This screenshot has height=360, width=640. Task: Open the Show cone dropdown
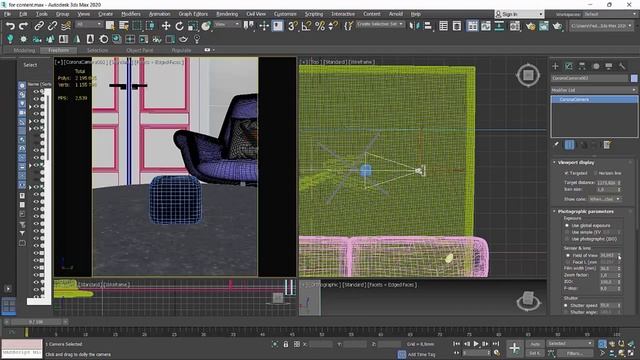click(604, 199)
